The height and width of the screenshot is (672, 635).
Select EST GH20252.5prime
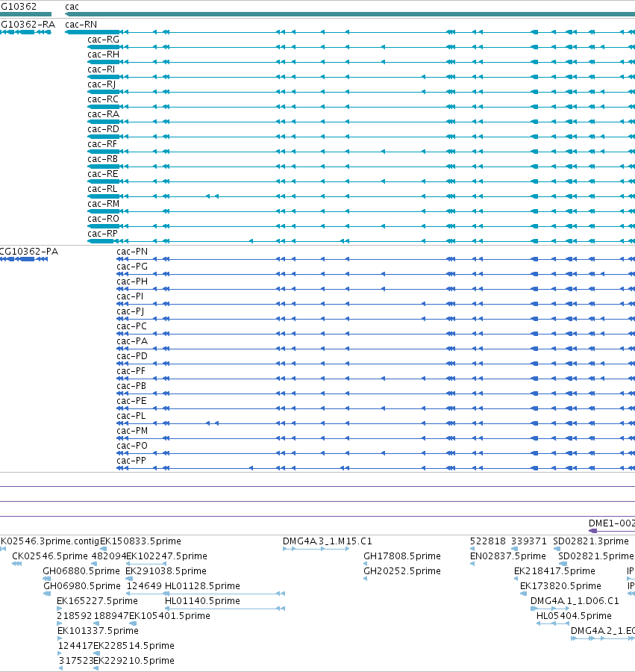coord(402,571)
